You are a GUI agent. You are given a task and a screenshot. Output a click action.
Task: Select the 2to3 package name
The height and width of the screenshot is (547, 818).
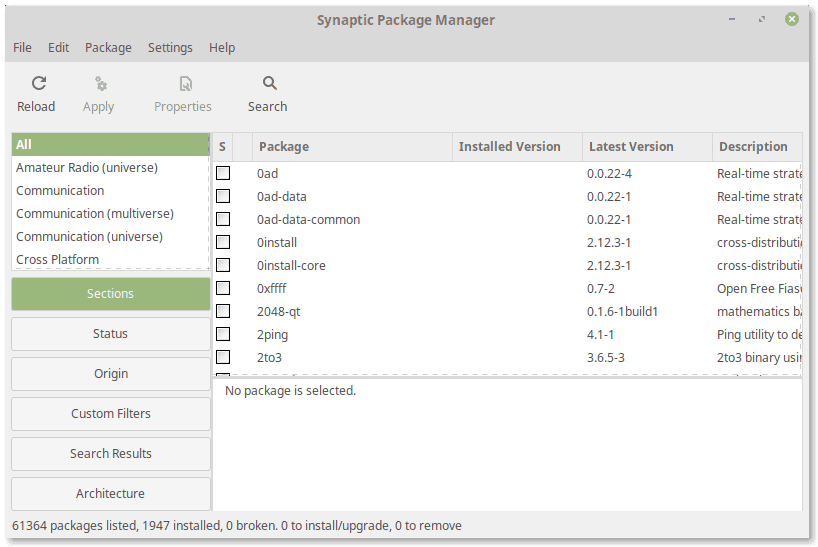[x=269, y=357]
